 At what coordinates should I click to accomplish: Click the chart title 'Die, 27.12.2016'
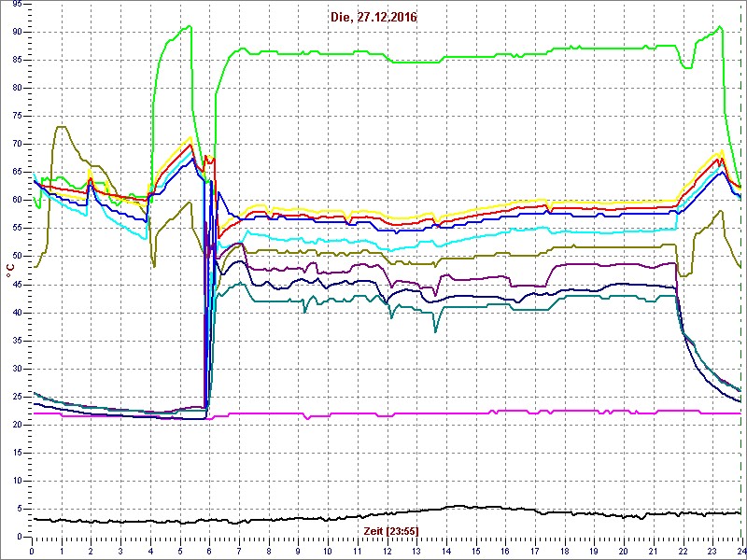tap(374, 18)
